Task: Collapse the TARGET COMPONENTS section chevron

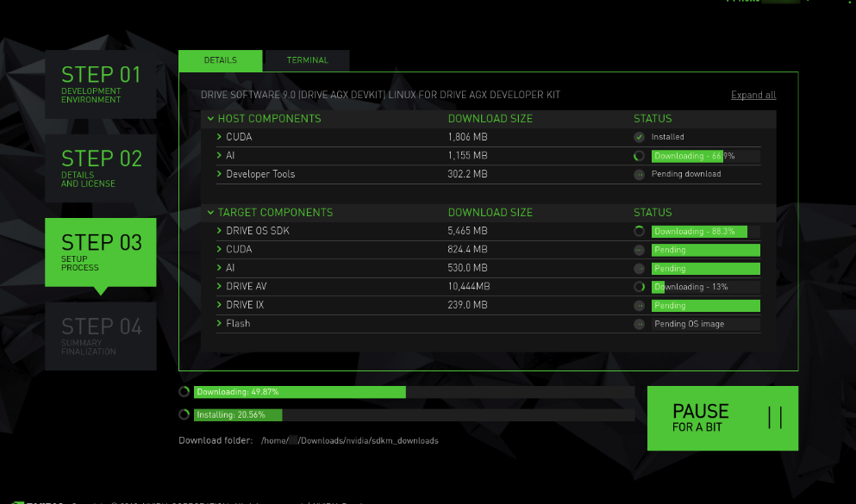Action: [x=210, y=213]
